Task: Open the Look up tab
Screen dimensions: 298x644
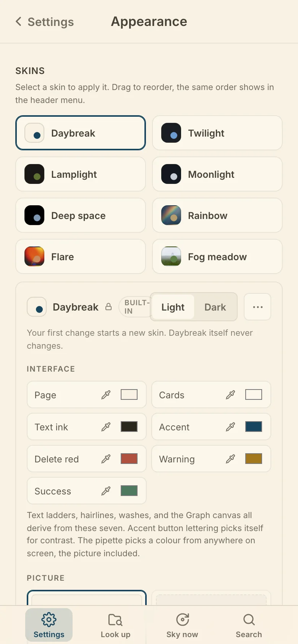Action: click(115, 625)
